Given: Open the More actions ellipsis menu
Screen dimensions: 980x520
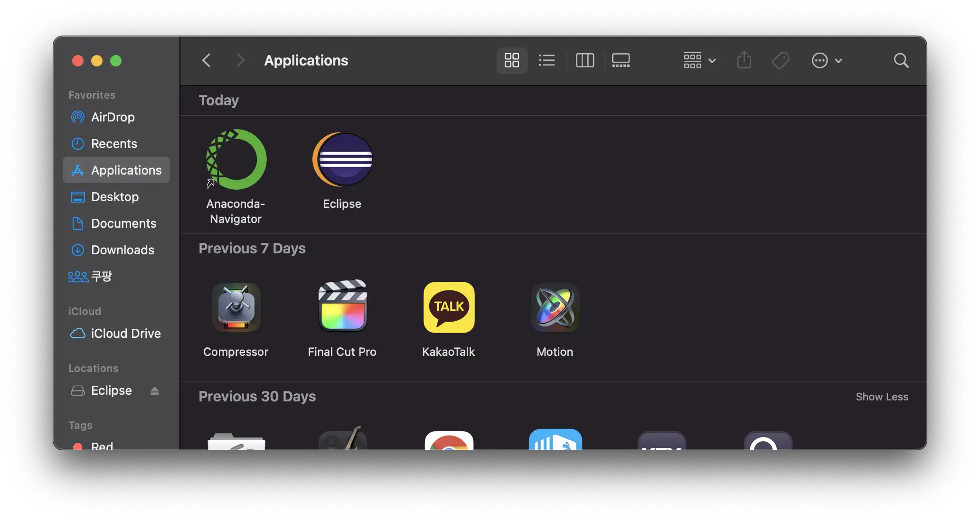Looking at the screenshot, I should pyautogui.click(x=826, y=60).
